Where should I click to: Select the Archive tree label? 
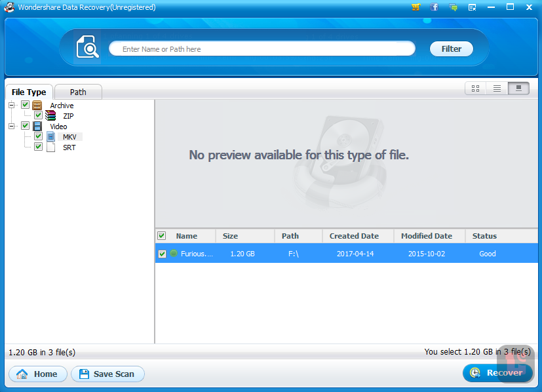[x=62, y=106]
